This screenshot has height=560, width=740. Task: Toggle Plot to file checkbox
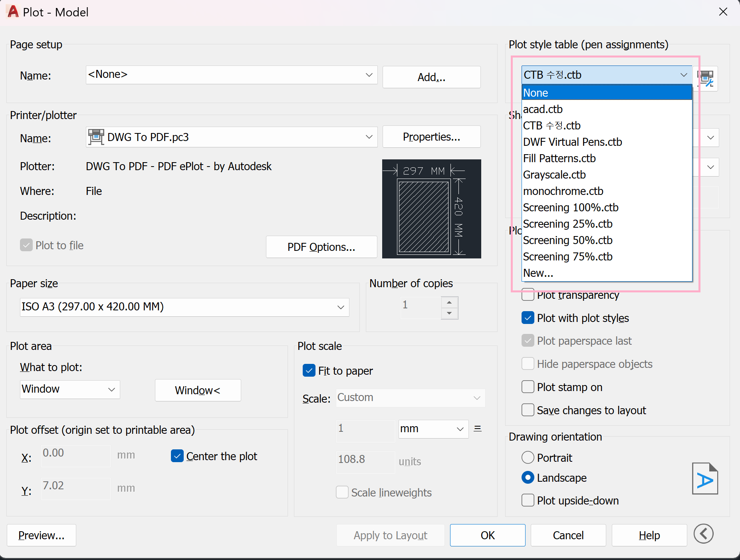click(x=26, y=245)
